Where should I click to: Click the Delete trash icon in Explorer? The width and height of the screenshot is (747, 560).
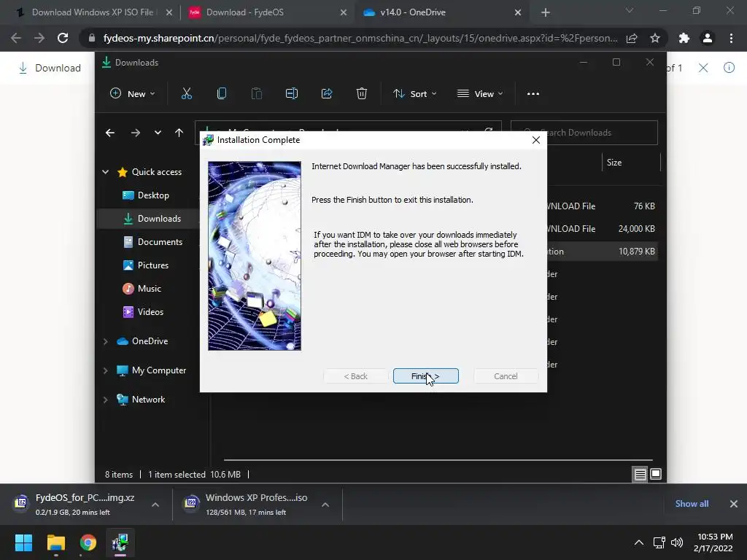(x=362, y=94)
